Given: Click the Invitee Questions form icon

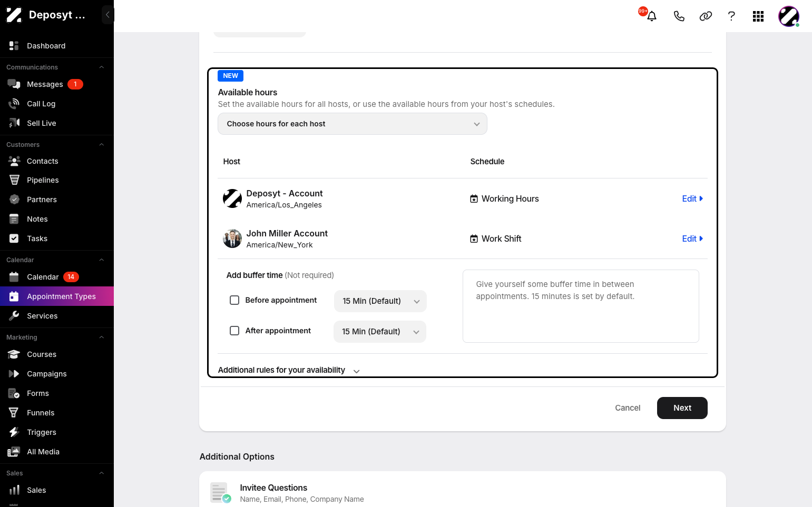Looking at the screenshot, I should click(220, 493).
